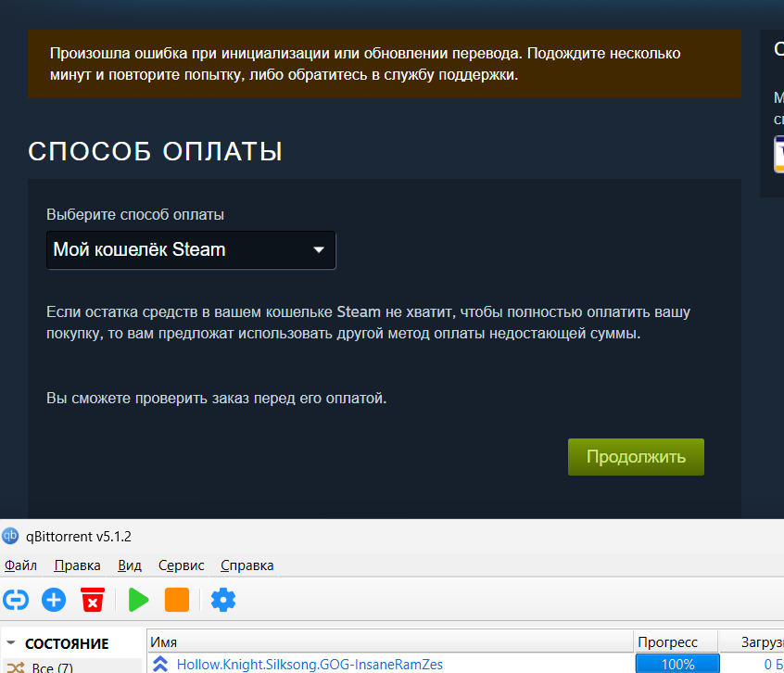The image size is (784, 673).
Task: Open the Правка menu
Action: [x=77, y=565]
